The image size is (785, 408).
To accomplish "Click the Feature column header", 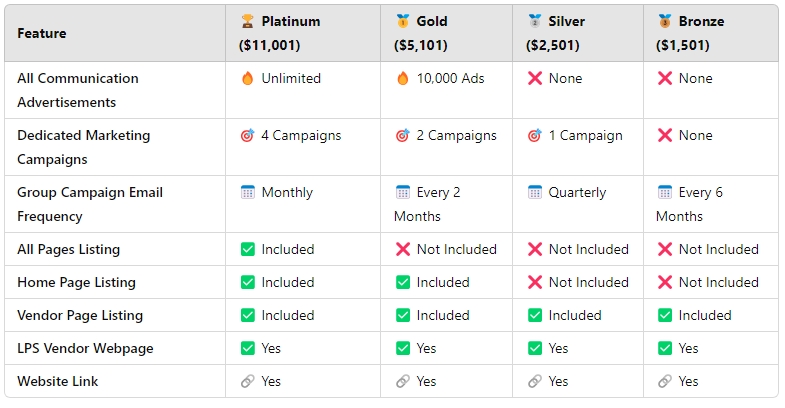I will pos(42,34).
